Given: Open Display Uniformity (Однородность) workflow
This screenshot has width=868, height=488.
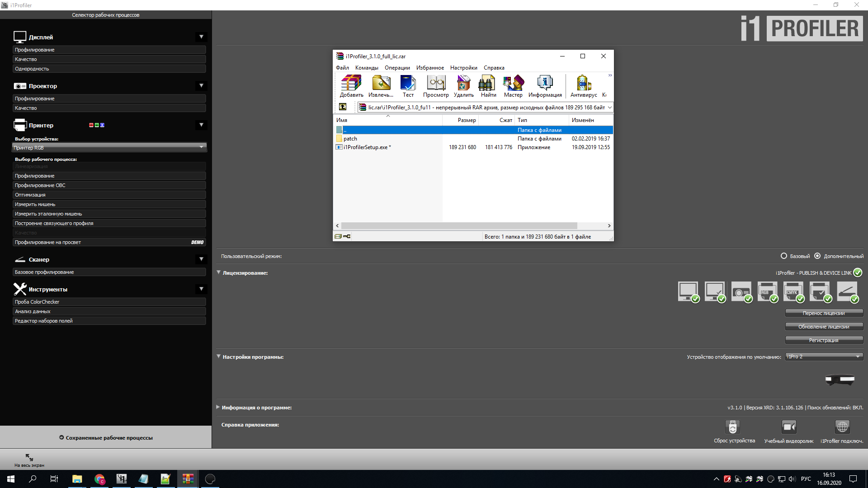Looking at the screenshot, I should click(109, 69).
